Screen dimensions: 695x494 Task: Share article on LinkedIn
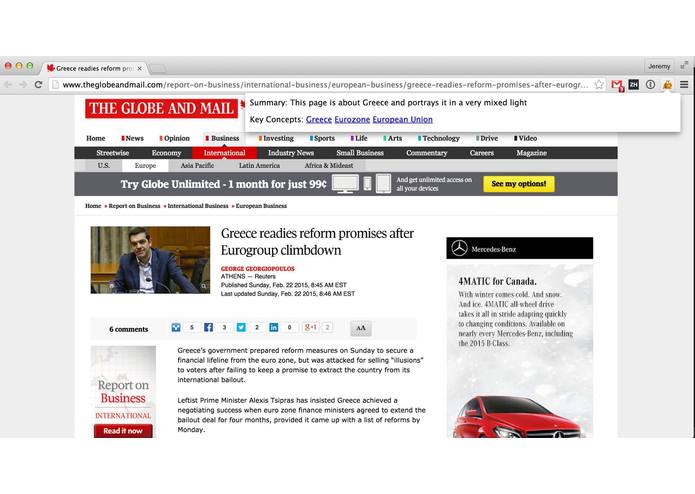coord(273,327)
